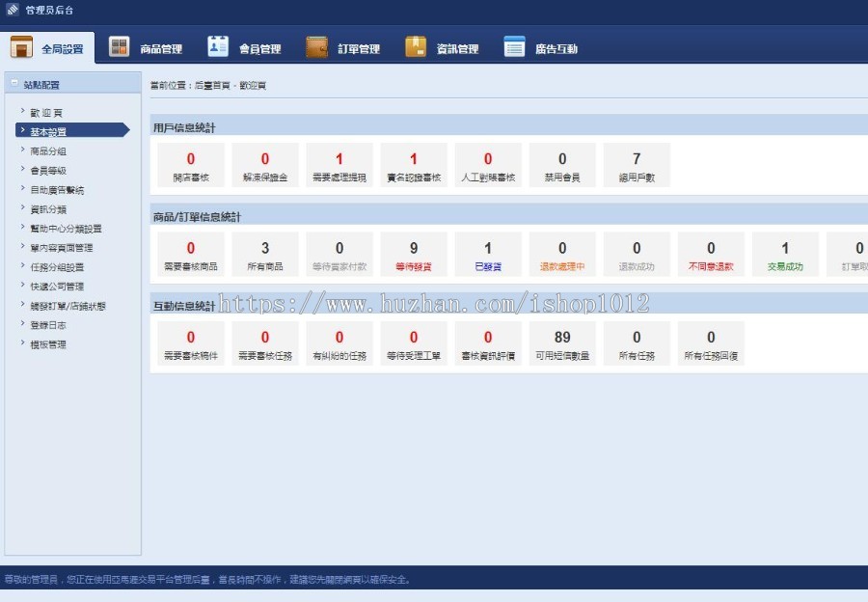Click the 總用戶數 stat card showing 7
This screenshot has width=868, height=602.
[x=636, y=164]
